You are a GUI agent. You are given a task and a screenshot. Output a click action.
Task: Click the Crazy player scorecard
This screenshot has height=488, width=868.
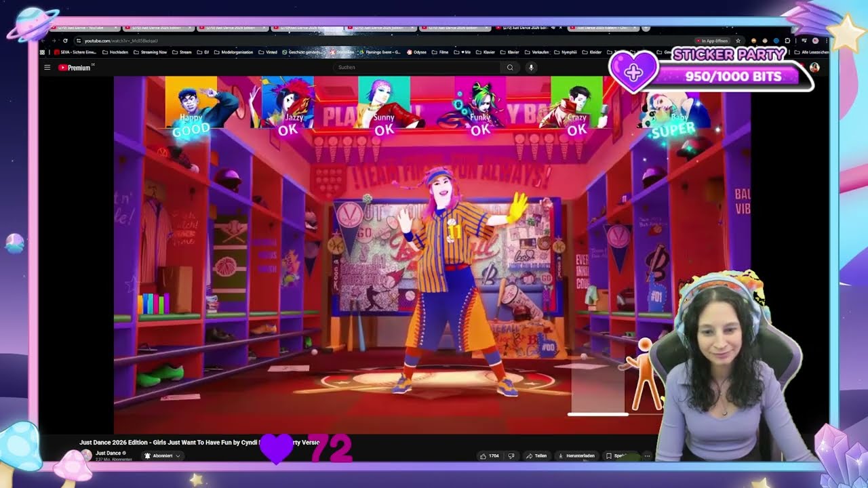(577, 107)
